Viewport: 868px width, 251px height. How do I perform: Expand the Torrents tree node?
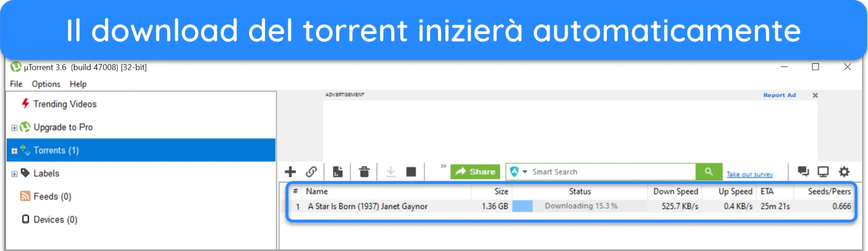(14, 151)
